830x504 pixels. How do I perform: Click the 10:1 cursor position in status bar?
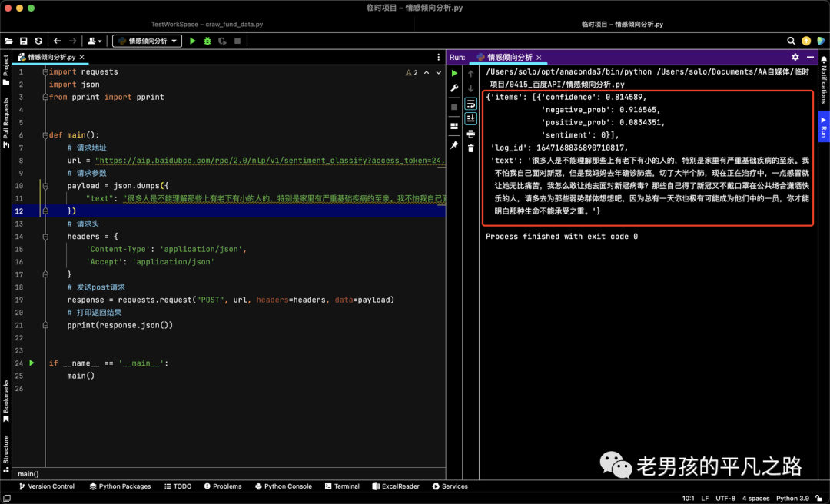click(x=688, y=498)
